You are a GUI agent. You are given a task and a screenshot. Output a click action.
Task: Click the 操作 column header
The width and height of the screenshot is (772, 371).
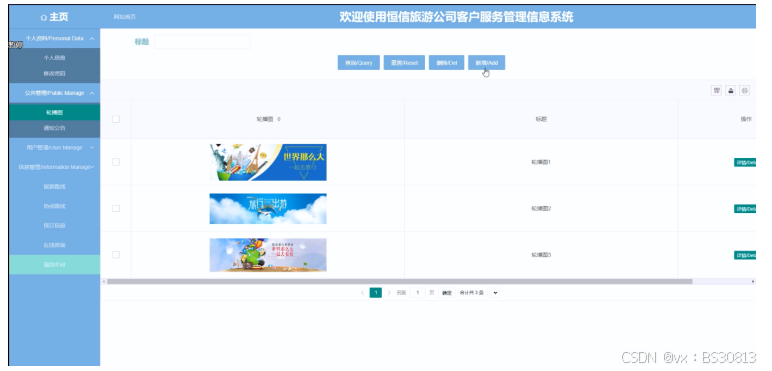[746, 120]
